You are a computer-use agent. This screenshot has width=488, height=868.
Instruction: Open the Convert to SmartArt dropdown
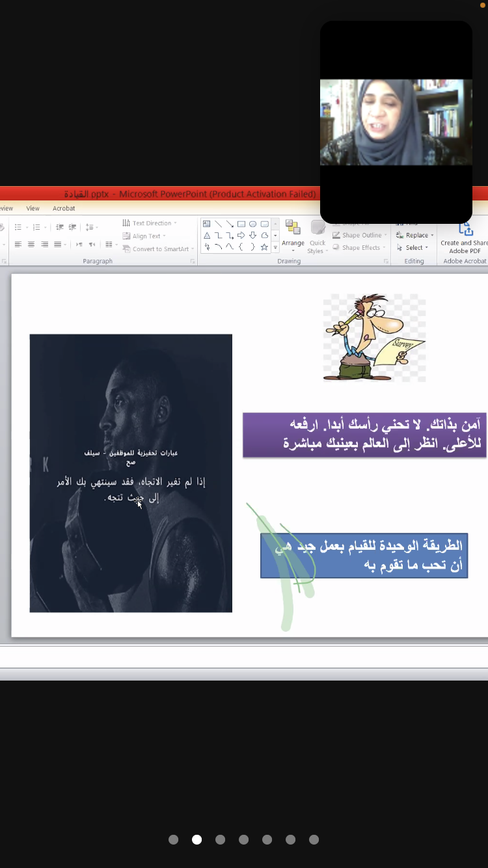159,249
